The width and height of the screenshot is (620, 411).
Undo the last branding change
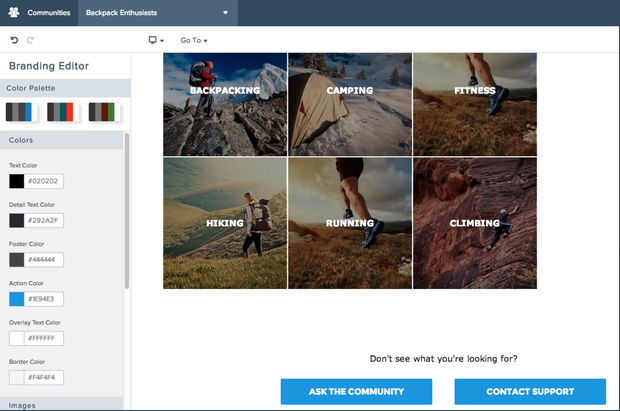14,40
